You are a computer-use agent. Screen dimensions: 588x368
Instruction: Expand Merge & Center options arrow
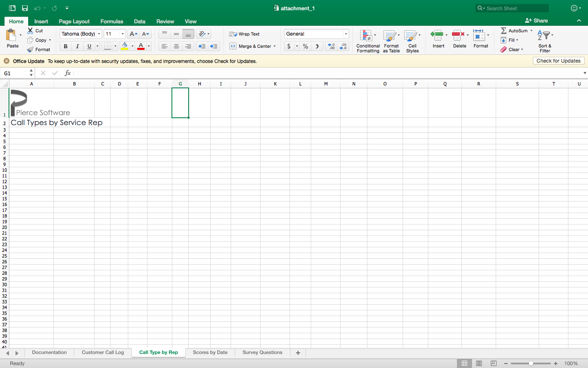(x=274, y=46)
